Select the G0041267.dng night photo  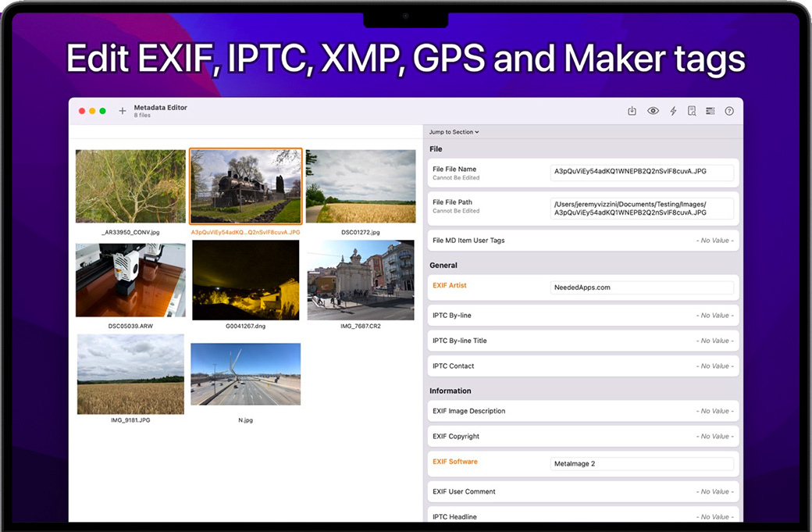click(x=245, y=280)
